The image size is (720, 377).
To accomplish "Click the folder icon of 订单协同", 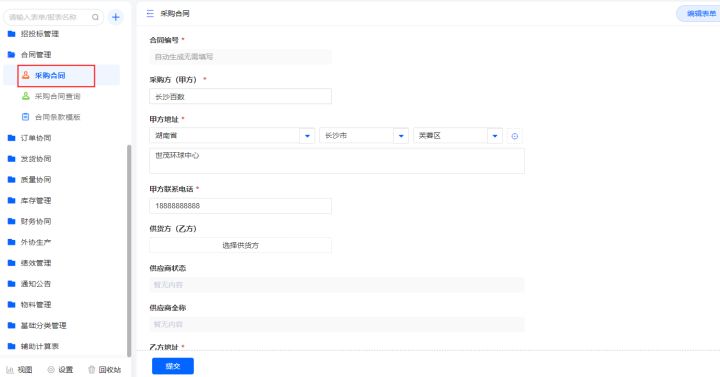I will tap(12, 138).
